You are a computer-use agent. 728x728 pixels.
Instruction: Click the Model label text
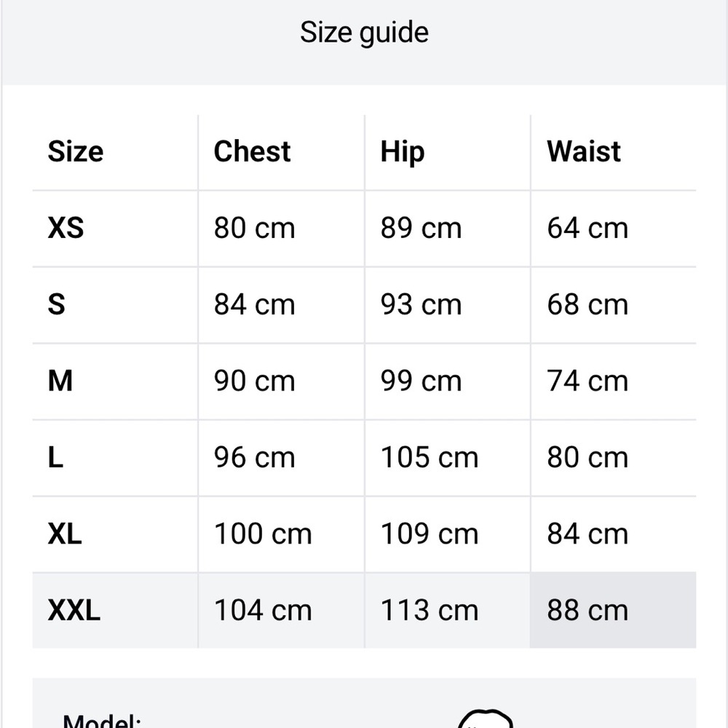click(102, 721)
